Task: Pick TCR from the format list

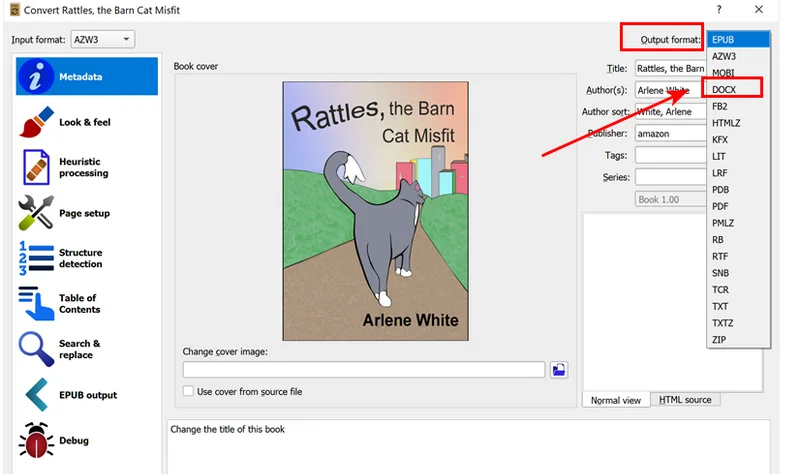Action: tap(738, 289)
